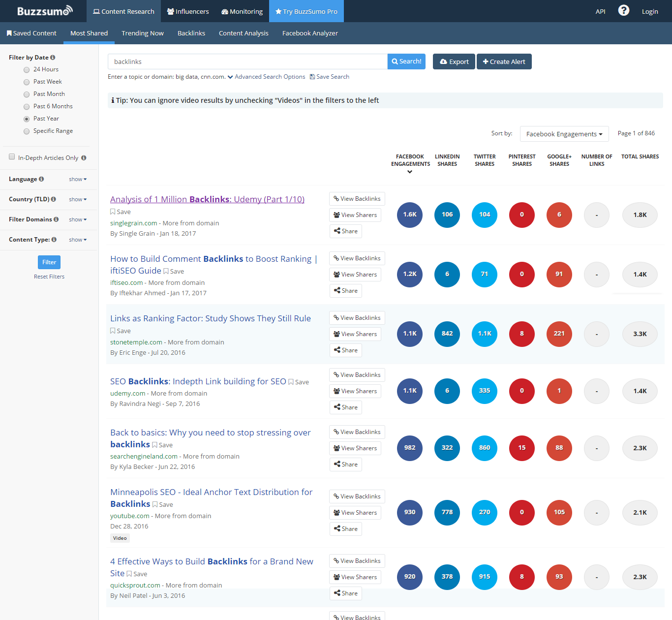Open the Links as Ranking Factor article

(210, 318)
